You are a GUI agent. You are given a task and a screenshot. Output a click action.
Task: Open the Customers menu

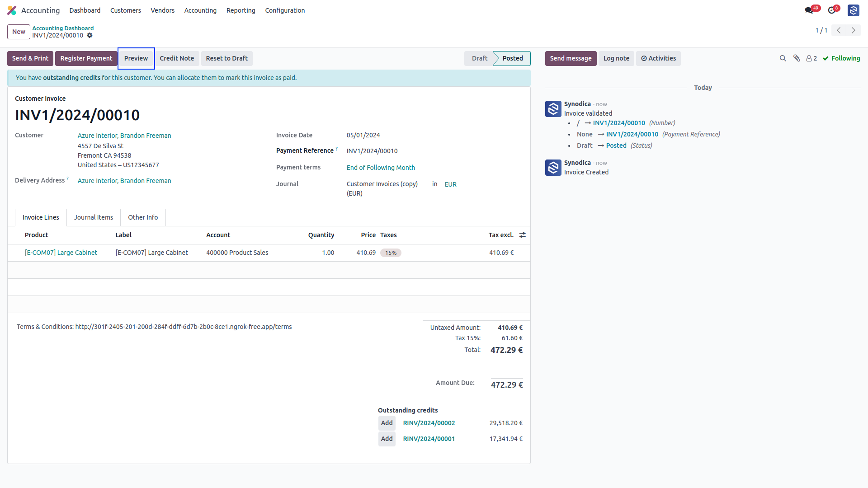pos(126,10)
